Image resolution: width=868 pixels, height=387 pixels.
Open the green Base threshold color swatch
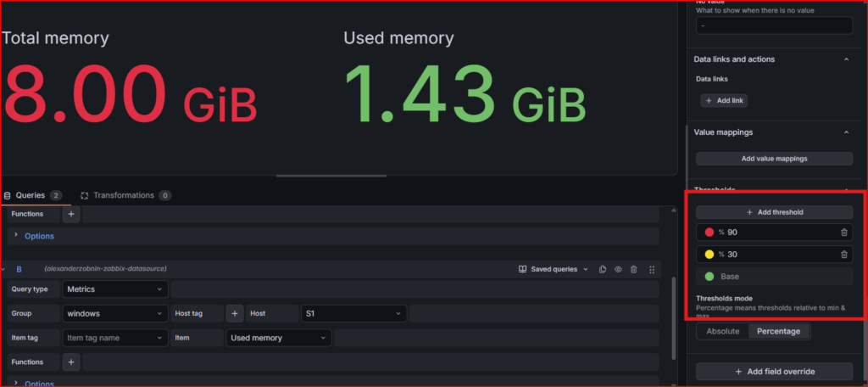pos(709,276)
